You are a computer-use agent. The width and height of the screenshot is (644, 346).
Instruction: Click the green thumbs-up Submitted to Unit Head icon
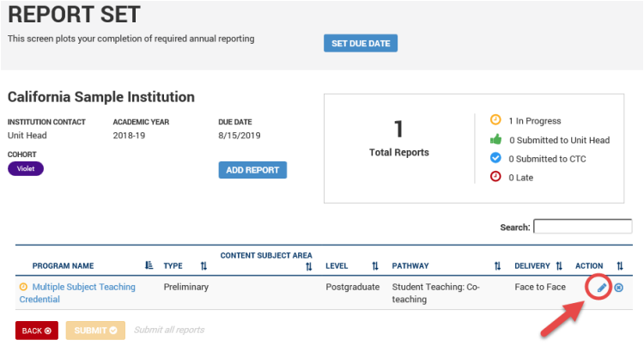pyautogui.click(x=495, y=139)
